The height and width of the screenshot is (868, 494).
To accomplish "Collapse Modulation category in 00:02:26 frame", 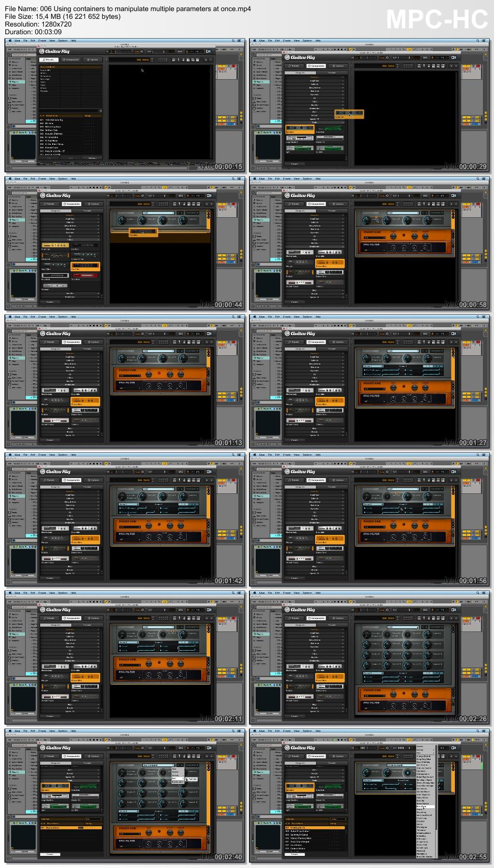I will tap(315, 661).
